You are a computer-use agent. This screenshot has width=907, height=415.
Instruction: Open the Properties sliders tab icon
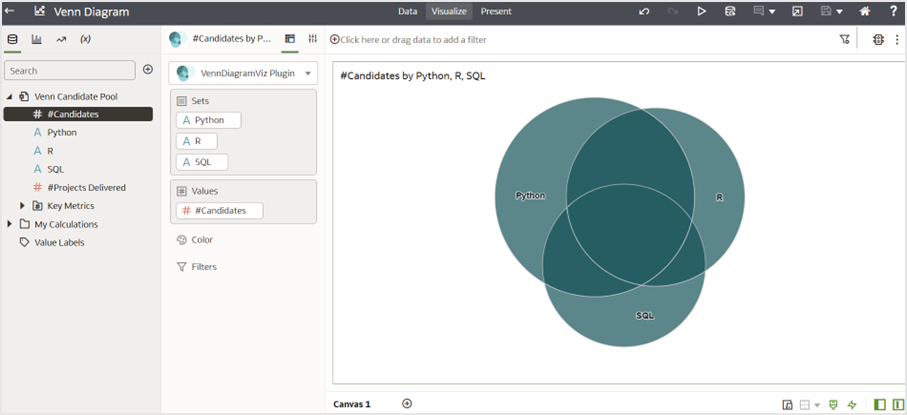pos(313,39)
